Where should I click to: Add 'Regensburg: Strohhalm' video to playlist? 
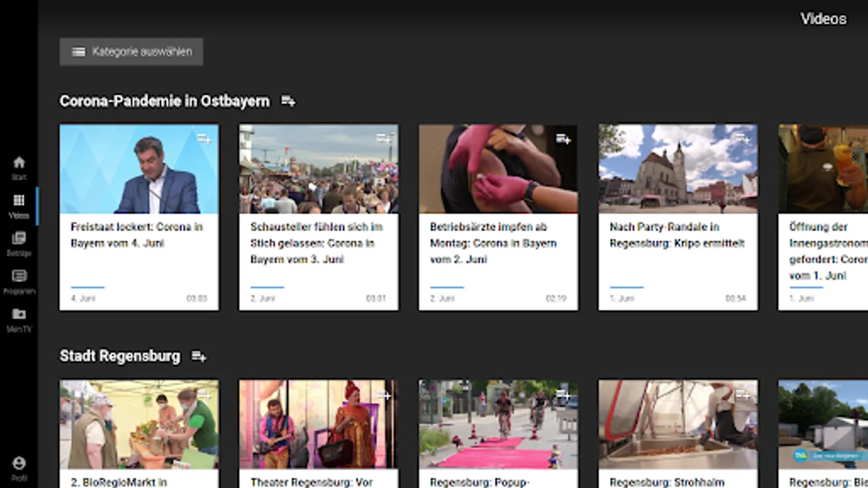tap(743, 395)
